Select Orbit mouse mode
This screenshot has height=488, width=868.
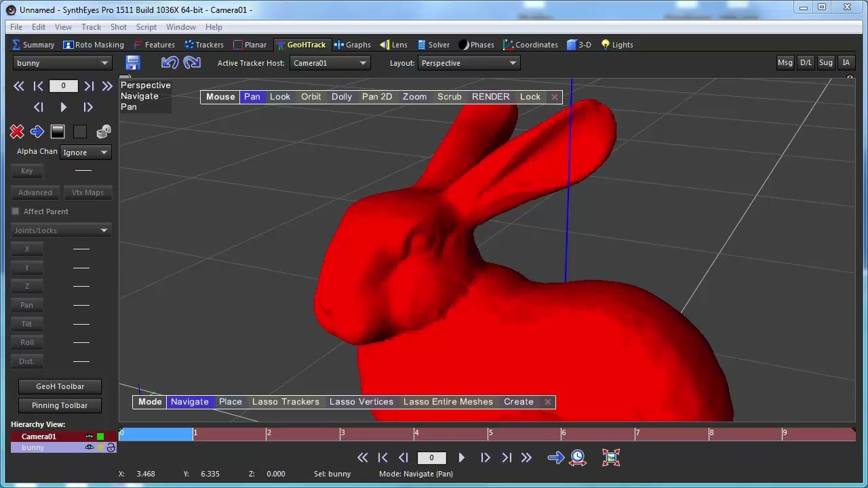coord(311,97)
